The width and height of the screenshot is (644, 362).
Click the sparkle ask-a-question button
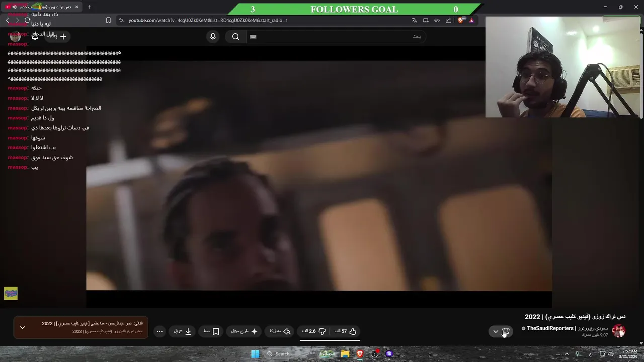coord(245,331)
